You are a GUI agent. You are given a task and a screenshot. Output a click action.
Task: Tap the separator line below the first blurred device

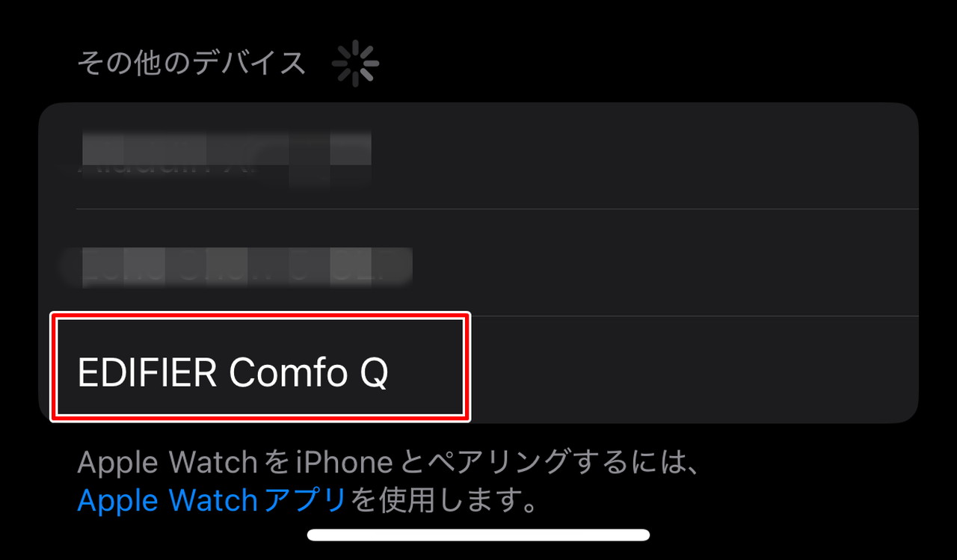click(496, 209)
